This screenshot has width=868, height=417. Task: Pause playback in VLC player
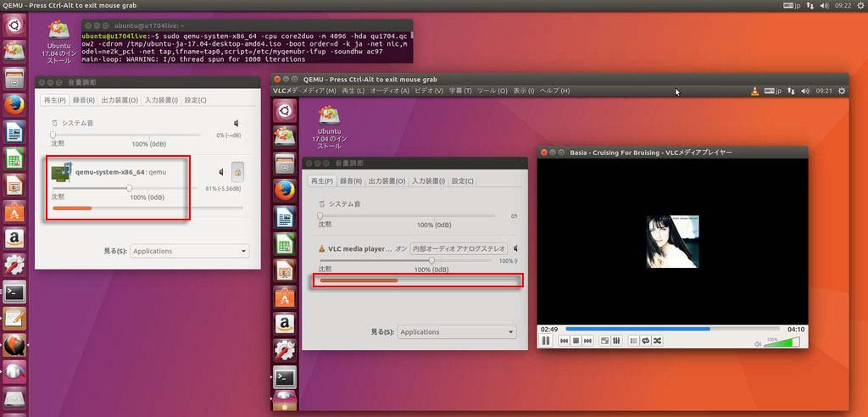click(546, 341)
